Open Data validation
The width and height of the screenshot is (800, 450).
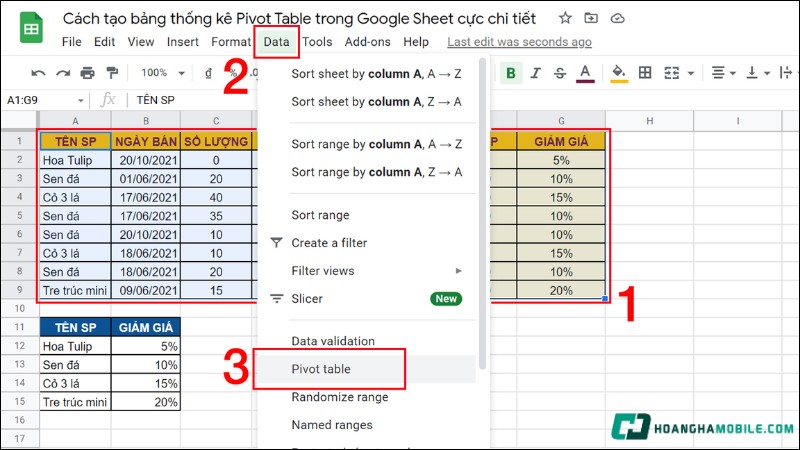367,341
